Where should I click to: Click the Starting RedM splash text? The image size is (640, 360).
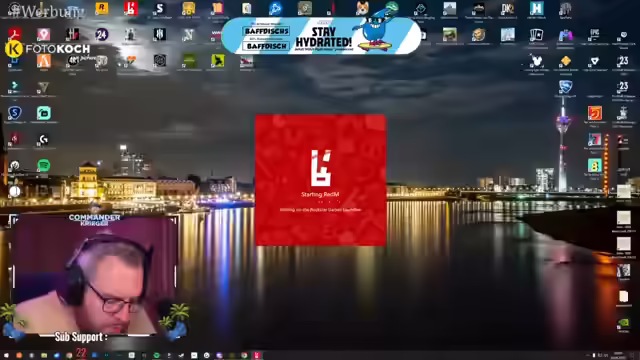[x=320, y=194]
